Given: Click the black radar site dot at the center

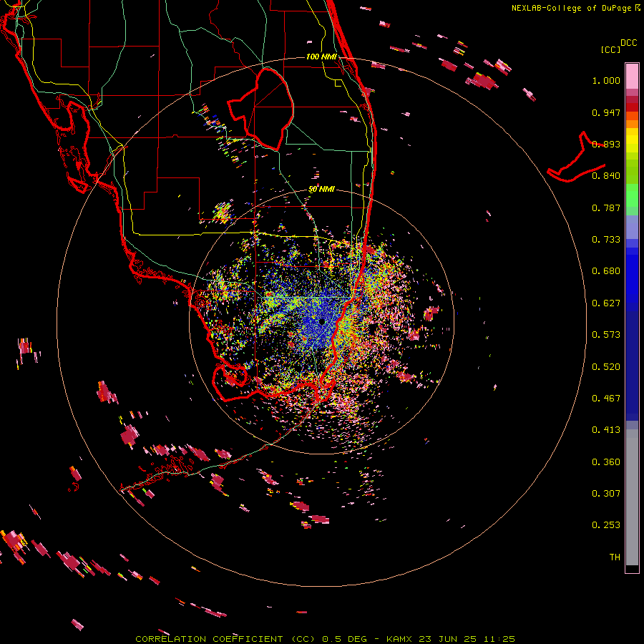Looking at the screenshot, I should point(321,321).
